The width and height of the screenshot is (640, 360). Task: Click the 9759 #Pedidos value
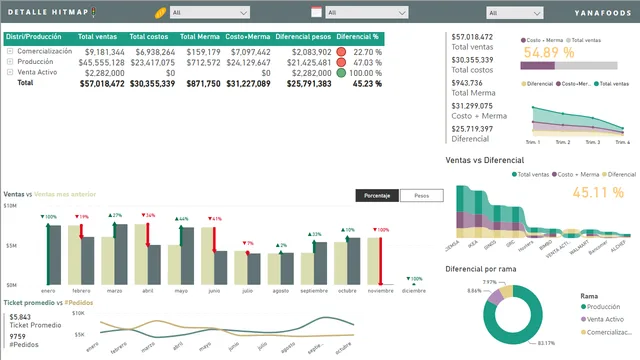(x=18, y=336)
